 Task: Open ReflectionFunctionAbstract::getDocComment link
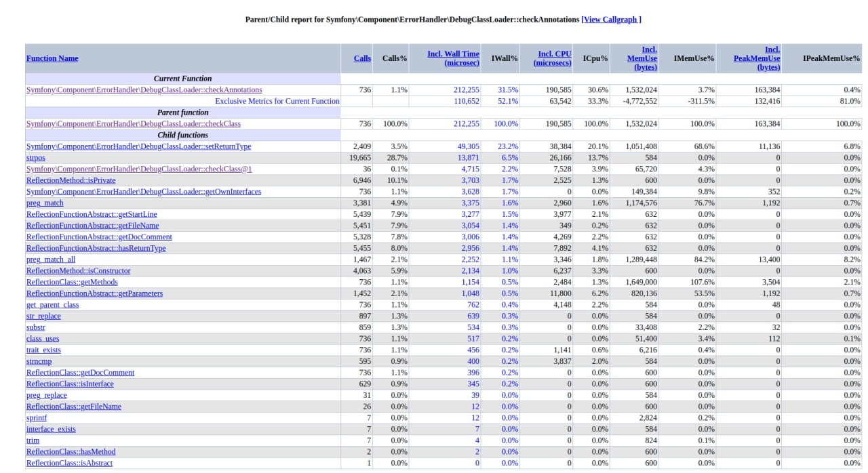(x=99, y=237)
